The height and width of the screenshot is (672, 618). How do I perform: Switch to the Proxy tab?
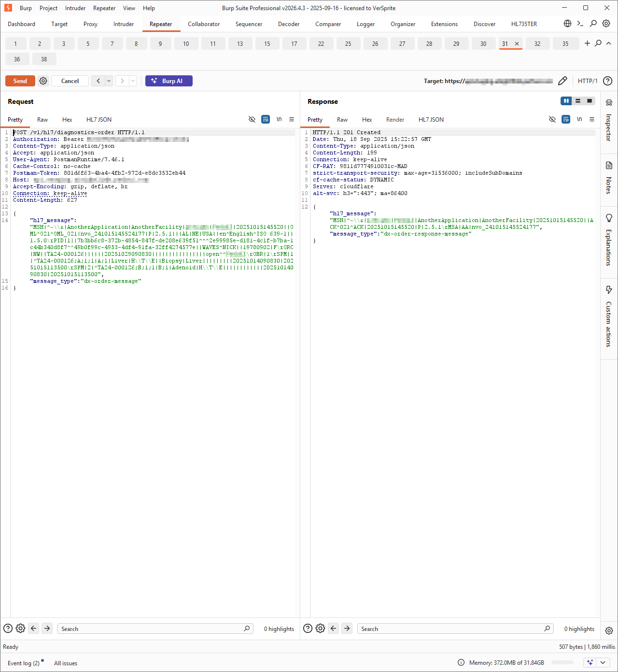[x=90, y=24]
